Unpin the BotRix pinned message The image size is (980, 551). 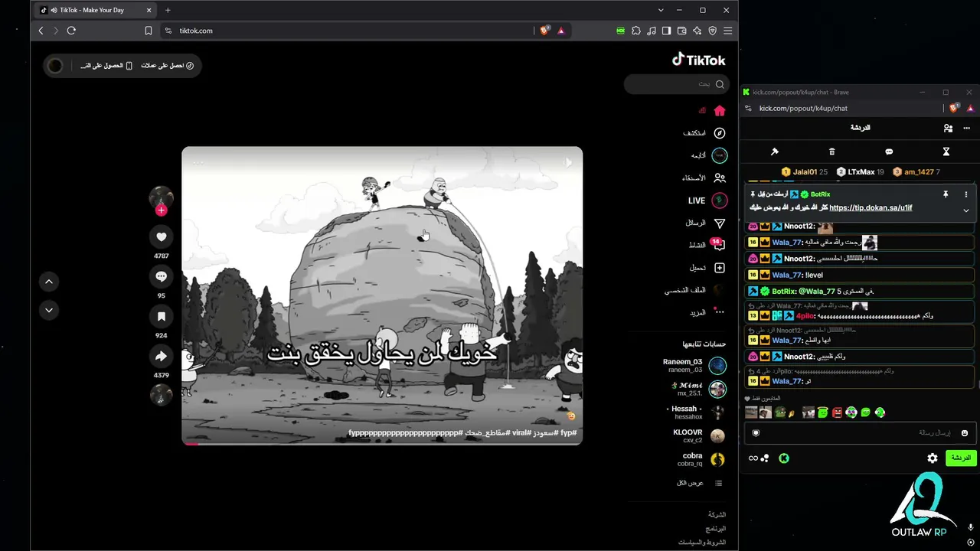(946, 194)
